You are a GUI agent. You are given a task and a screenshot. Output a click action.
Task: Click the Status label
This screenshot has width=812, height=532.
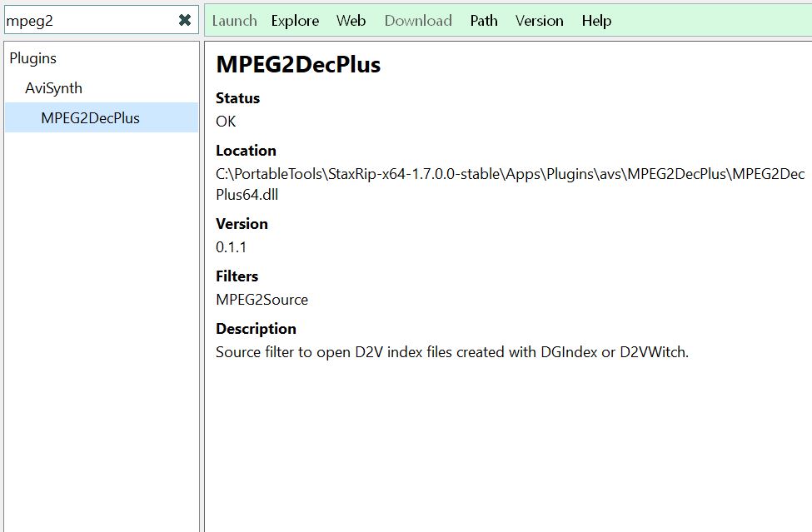[x=237, y=97]
